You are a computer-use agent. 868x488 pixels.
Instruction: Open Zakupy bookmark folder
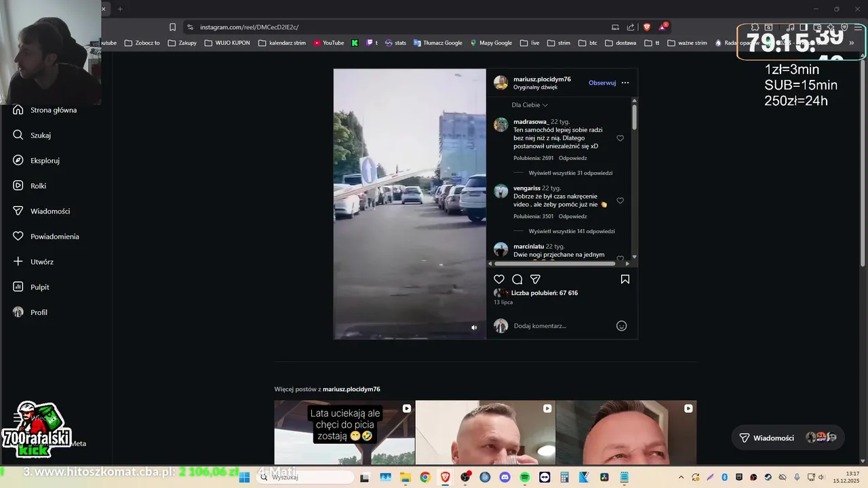tap(182, 43)
